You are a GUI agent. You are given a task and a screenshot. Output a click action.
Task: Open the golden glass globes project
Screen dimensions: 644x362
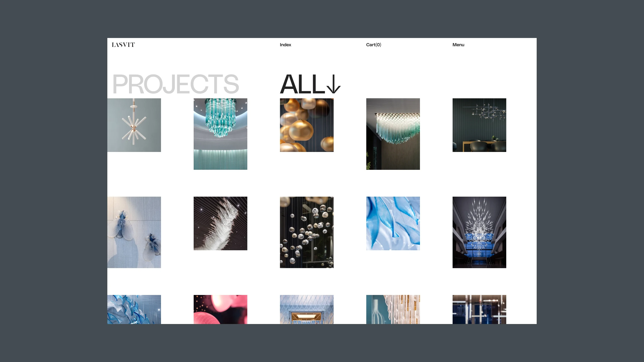click(x=307, y=125)
